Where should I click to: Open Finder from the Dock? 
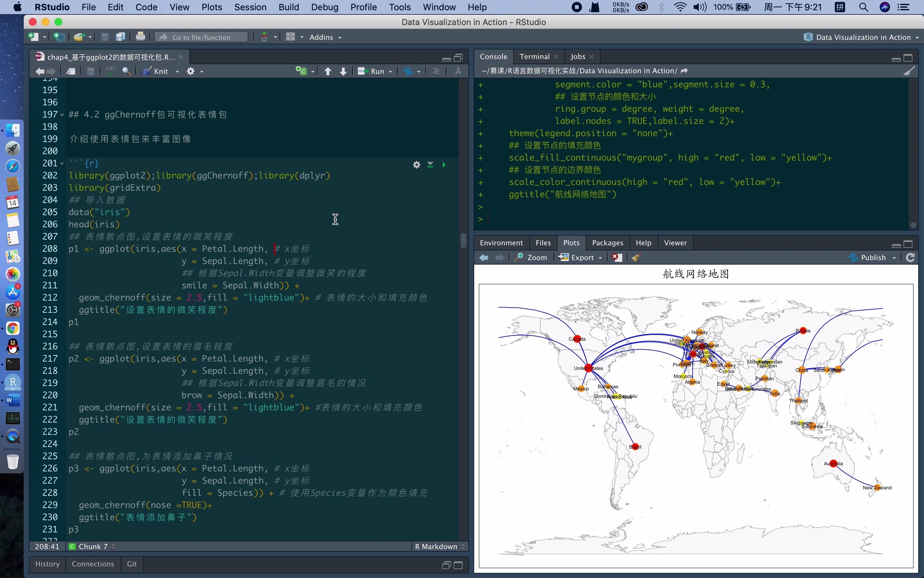click(x=13, y=130)
